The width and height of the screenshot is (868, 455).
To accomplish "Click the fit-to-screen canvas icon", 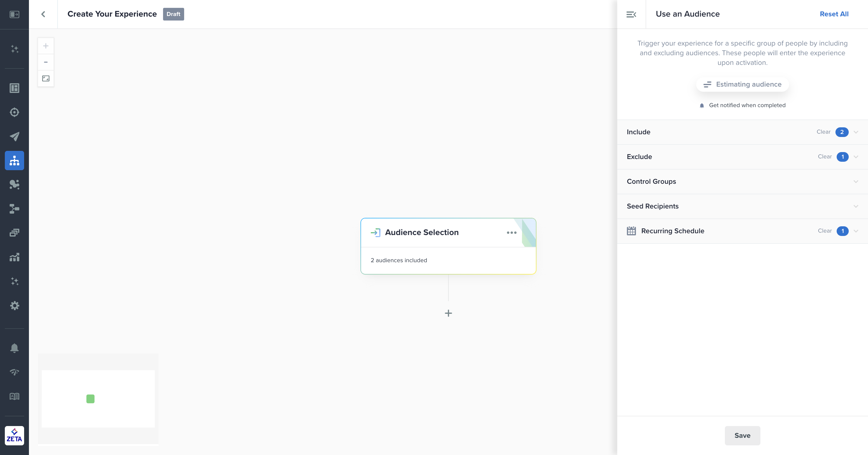I will point(46,78).
